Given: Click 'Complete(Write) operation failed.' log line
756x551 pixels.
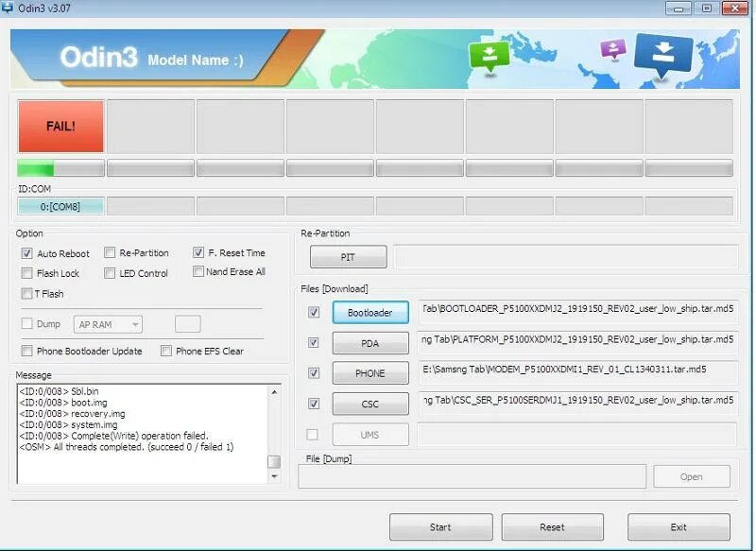Looking at the screenshot, I should (113, 436).
